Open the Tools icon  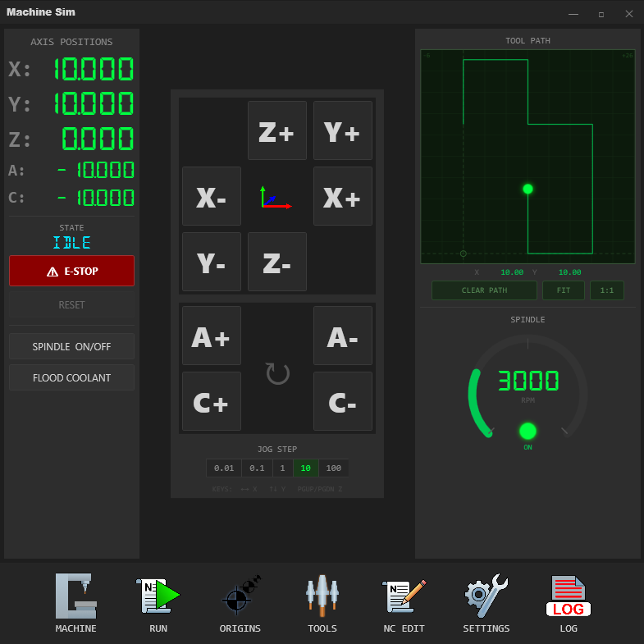point(322,596)
